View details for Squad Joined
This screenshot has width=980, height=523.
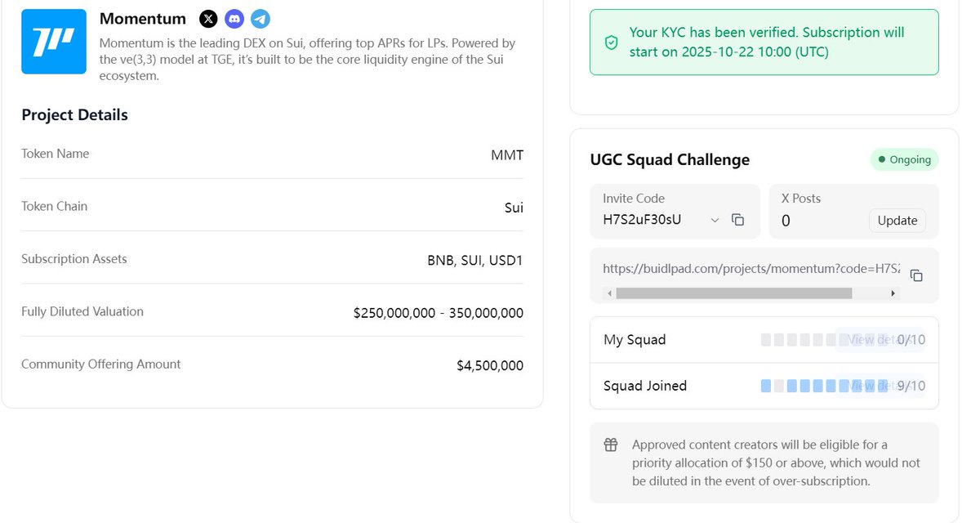coord(870,386)
